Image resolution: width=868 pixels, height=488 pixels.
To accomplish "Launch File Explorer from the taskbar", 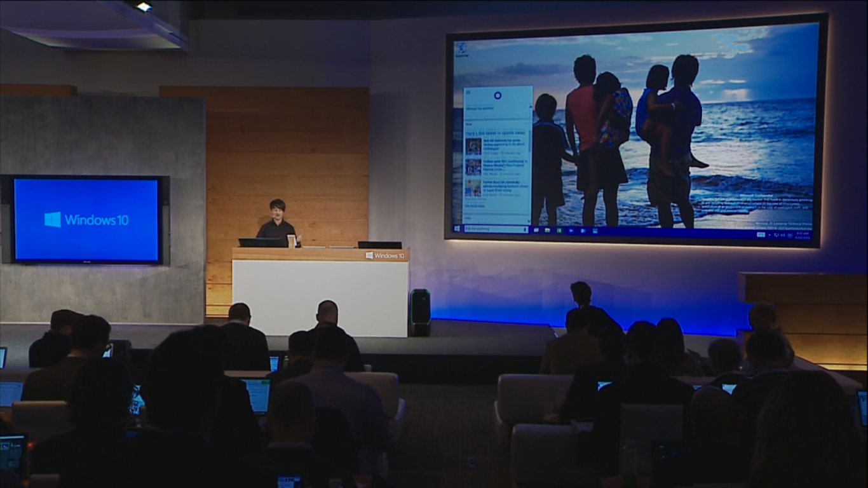I will [x=548, y=230].
